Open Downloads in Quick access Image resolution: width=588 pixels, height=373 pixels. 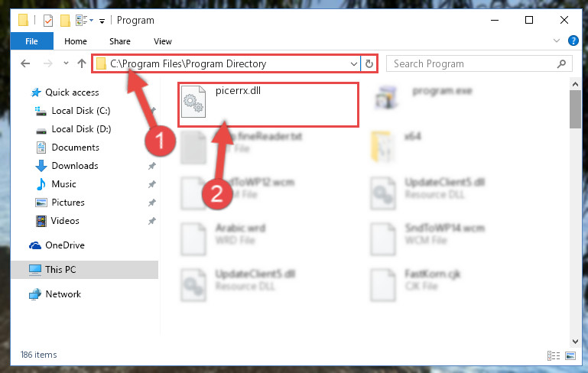(75, 166)
